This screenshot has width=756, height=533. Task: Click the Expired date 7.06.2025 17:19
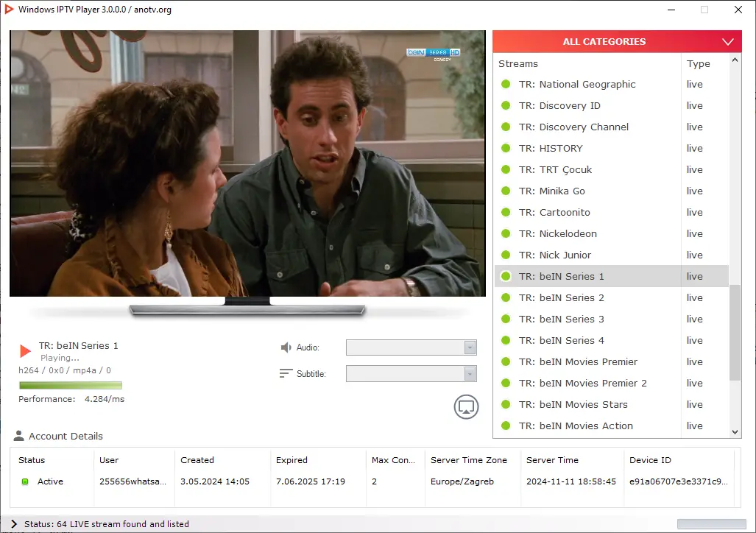click(311, 481)
